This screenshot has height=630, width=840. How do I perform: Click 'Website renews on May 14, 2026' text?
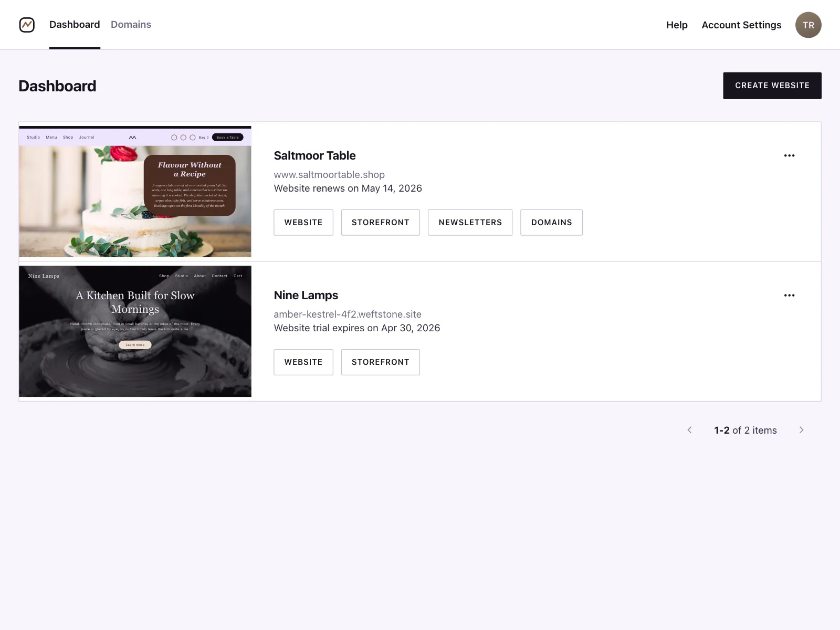348,188
